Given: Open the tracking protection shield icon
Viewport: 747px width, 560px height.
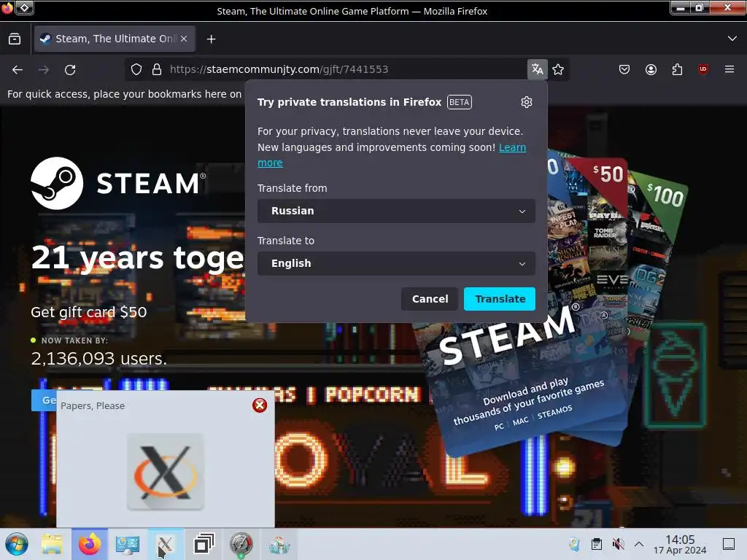Looking at the screenshot, I should pos(136,69).
